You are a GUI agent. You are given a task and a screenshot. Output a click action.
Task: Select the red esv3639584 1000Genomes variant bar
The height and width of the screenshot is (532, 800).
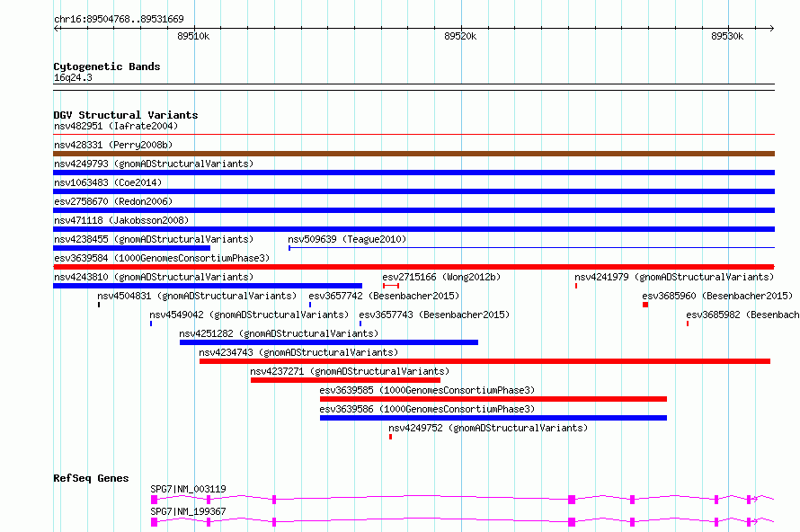click(413, 267)
